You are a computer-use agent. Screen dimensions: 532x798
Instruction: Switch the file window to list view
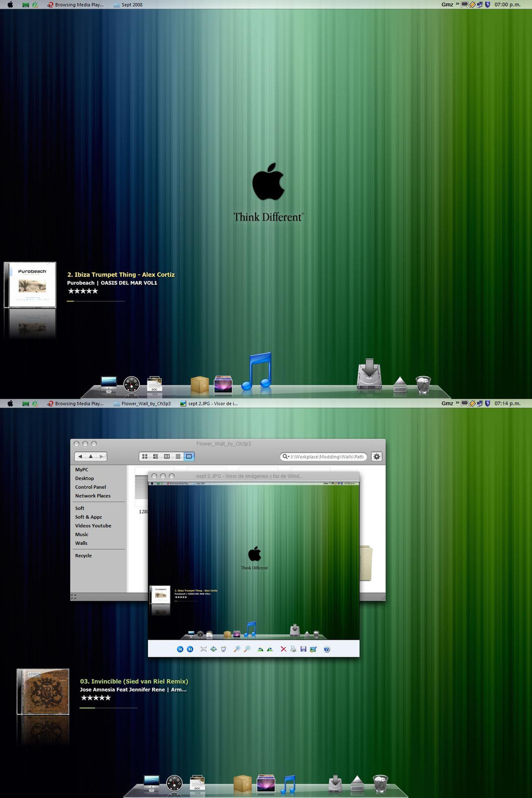tap(178, 456)
